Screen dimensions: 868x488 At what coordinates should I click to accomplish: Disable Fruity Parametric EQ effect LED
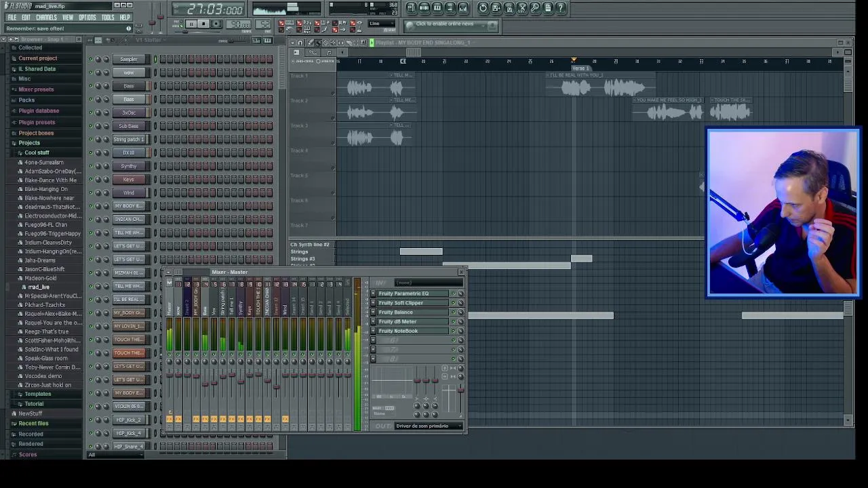[453, 293]
